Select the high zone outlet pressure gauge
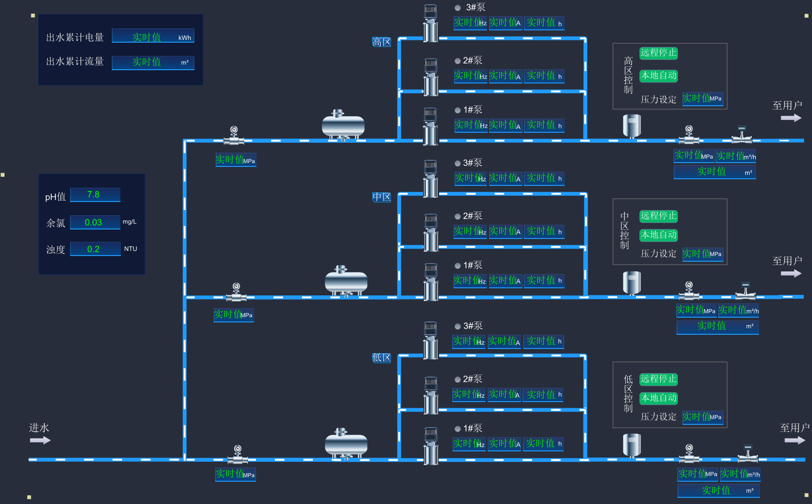 coord(689,135)
